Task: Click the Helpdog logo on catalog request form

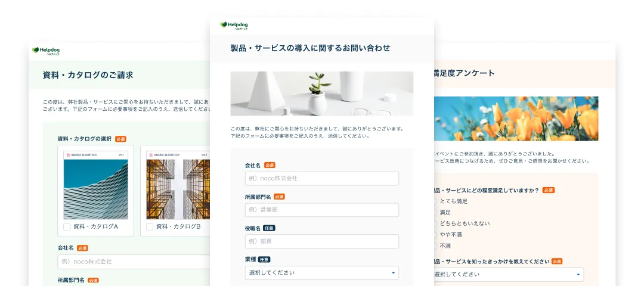Action: pos(46,51)
